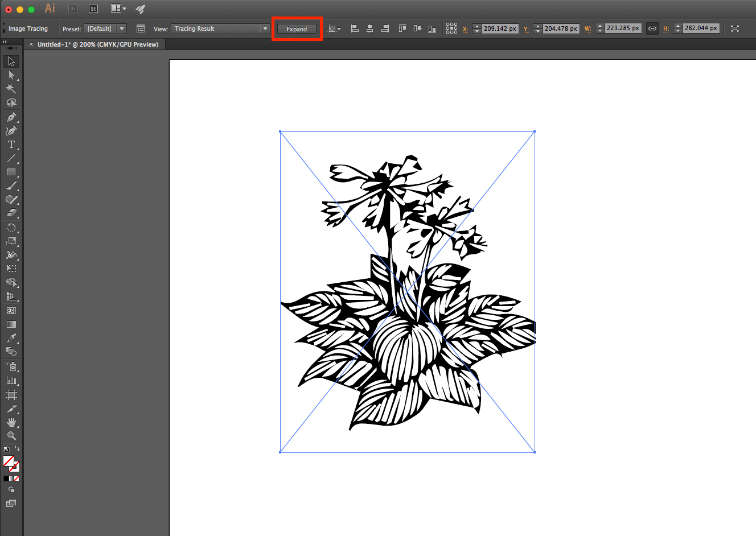This screenshot has height=536, width=756.
Task: Click horizontal align left icon
Action: click(x=355, y=28)
